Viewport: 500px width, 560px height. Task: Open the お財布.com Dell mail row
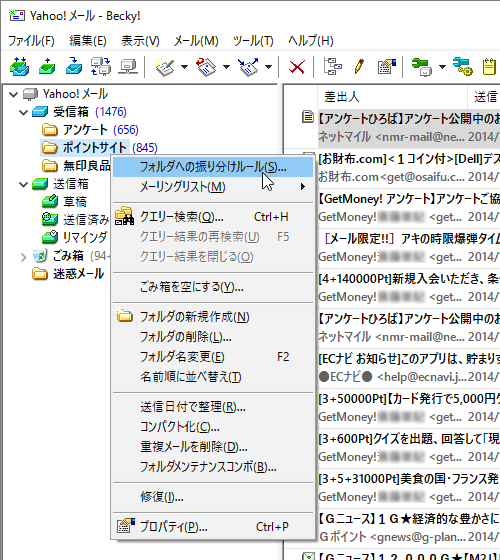click(409, 168)
